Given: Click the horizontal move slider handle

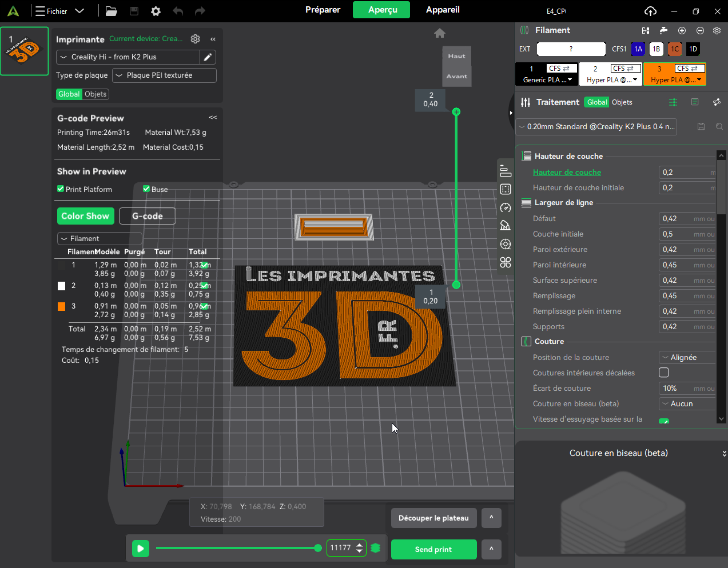Looking at the screenshot, I should [318, 548].
